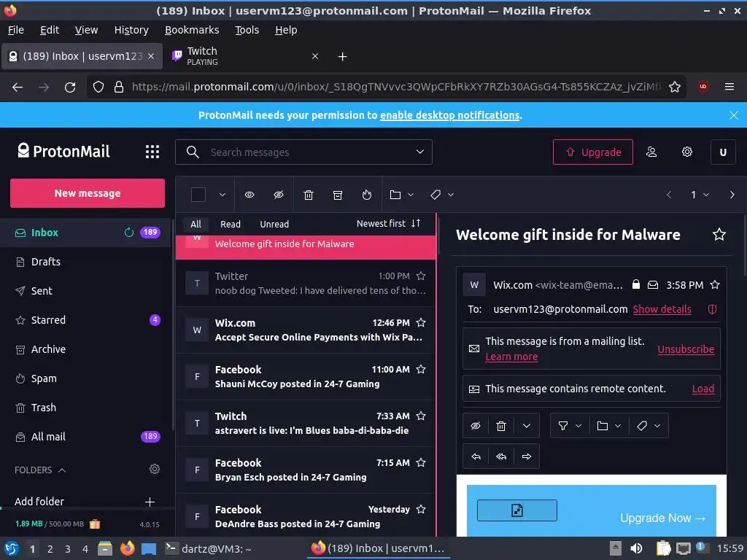Click the search magnifier icon

pos(193,152)
